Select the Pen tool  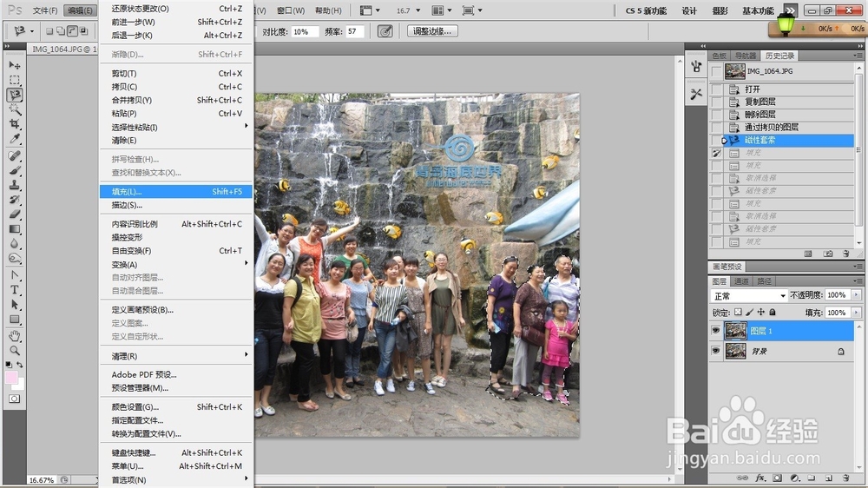(15, 275)
